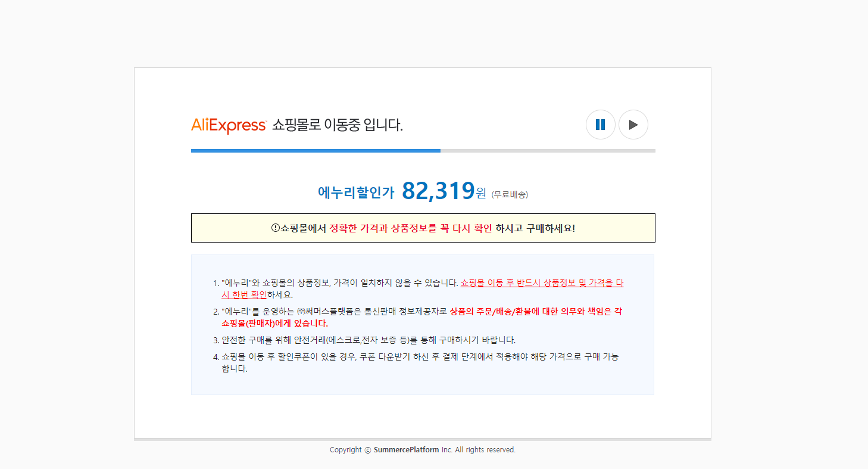Click notice item 3 about 안전거래
Image resolution: width=868 pixels, height=469 pixels.
(x=368, y=340)
